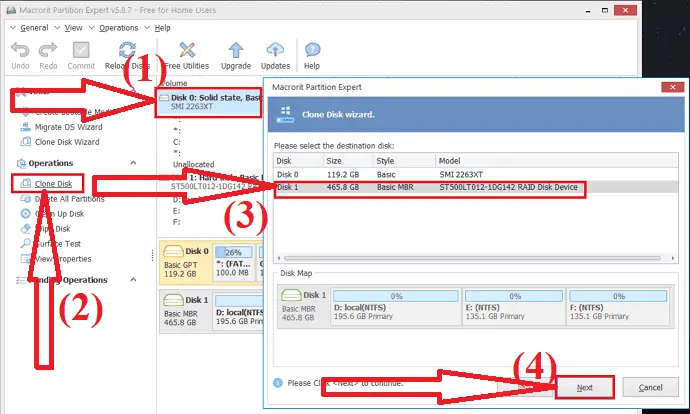Click the Upgrade arrow icon
Image resolution: width=690 pixels, height=414 pixels.
[x=236, y=50]
